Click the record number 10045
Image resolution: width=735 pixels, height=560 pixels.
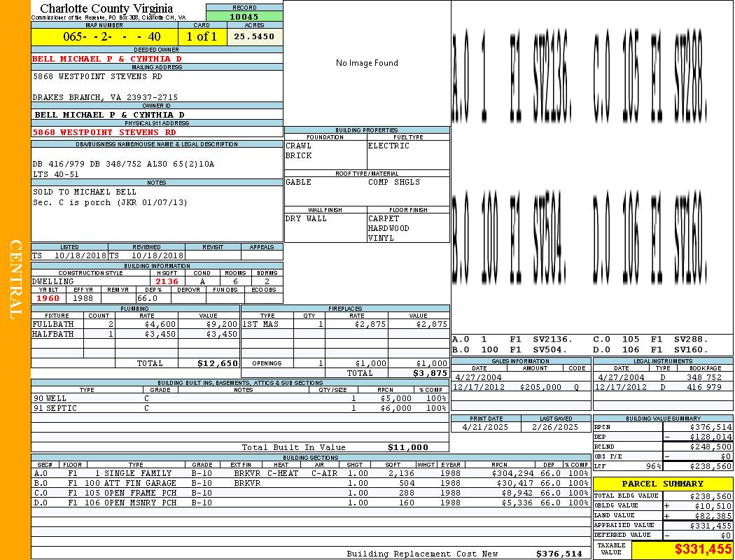(x=244, y=17)
